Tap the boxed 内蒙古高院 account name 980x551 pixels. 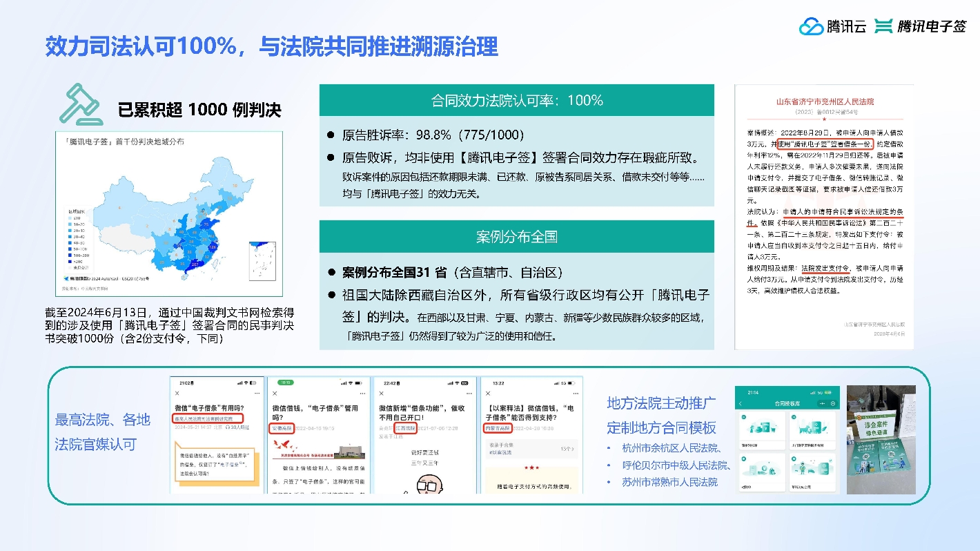point(498,428)
